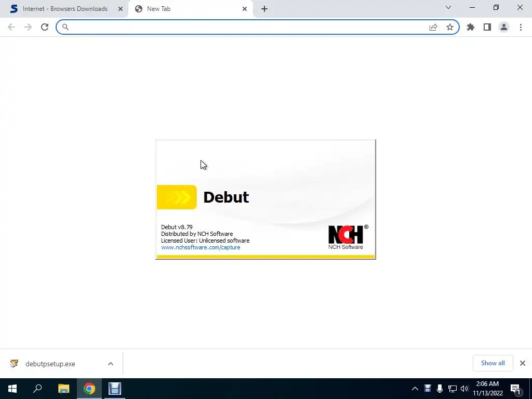Click the search magnifier in address bar
The image size is (532, 399).
65,27
